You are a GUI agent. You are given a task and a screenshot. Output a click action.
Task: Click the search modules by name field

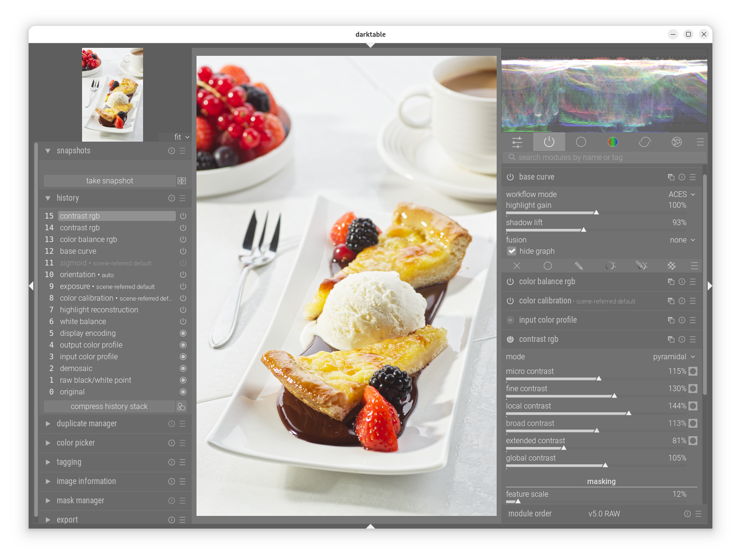605,158
